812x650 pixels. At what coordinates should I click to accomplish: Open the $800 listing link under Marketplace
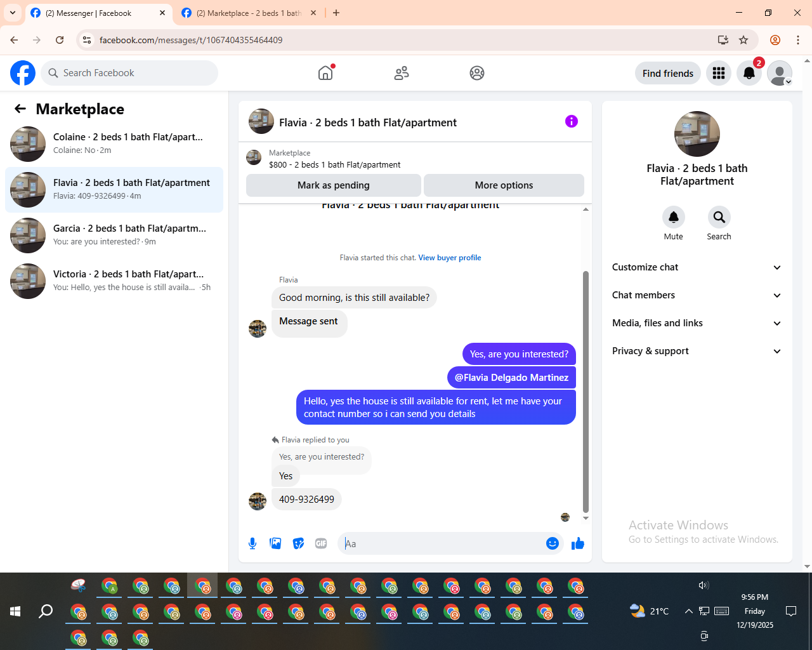coord(334,164)
